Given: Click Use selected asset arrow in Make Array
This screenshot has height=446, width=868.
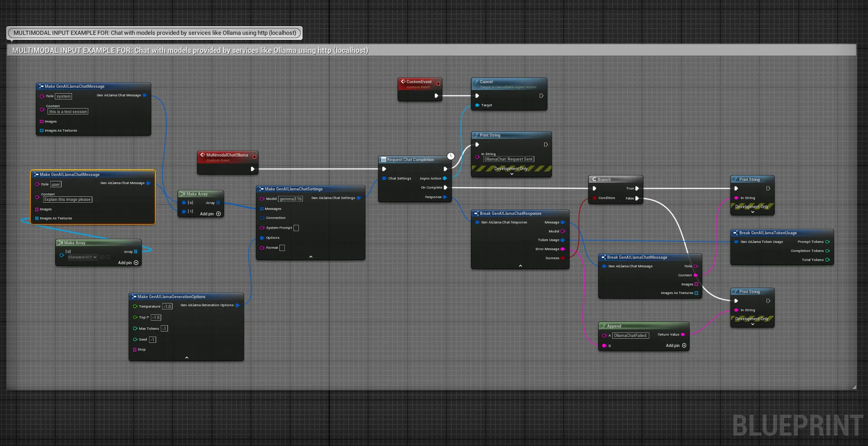Looking at the screenshot, I should [102, 257].
